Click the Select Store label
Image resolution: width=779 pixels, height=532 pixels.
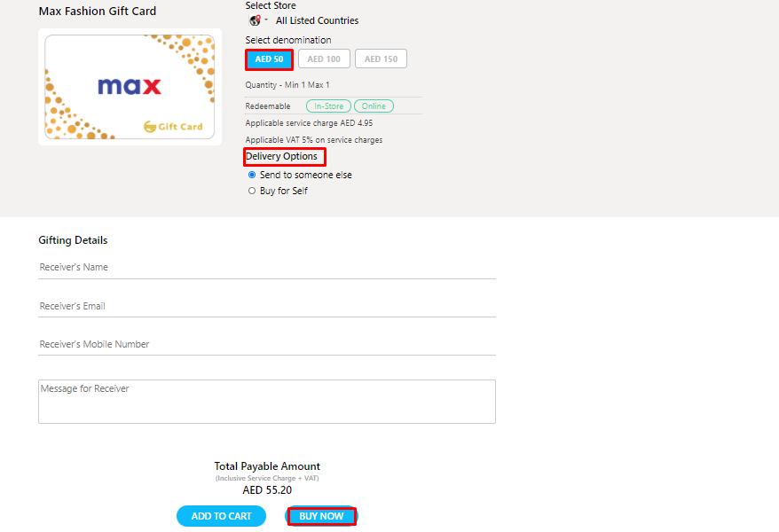coord(269,5)
